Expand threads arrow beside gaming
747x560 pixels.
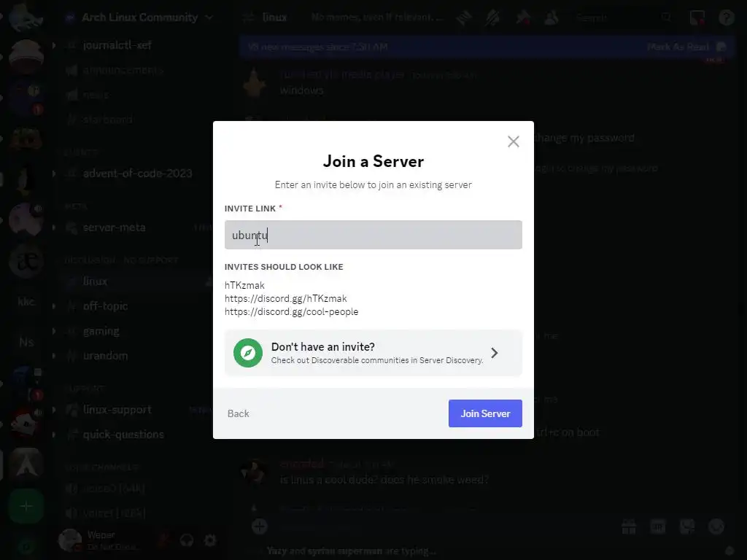point(54,331)
